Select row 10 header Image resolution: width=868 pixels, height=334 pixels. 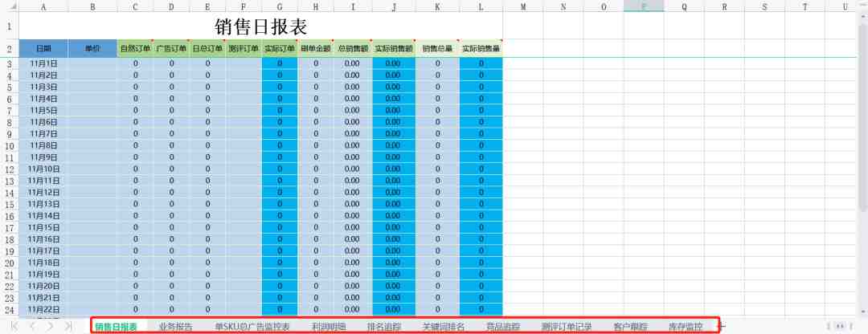coord(10,146)
